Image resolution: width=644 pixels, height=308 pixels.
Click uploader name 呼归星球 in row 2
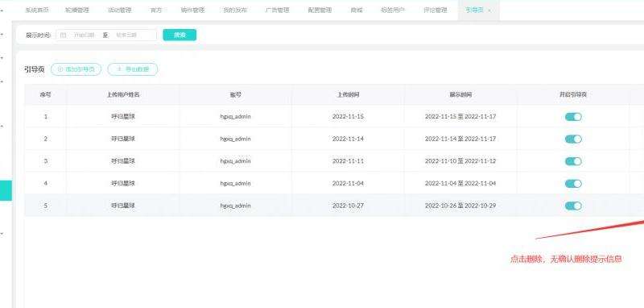point(123,139)
